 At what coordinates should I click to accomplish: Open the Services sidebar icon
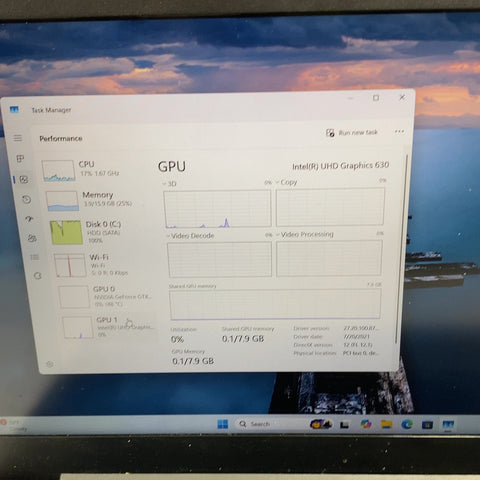click(38, 276)
